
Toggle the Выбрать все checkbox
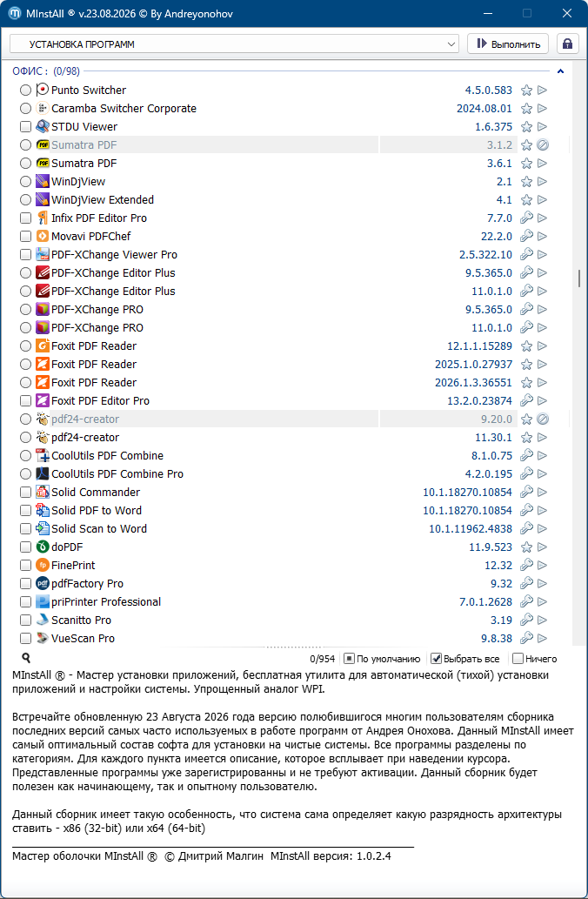[436, 659]
